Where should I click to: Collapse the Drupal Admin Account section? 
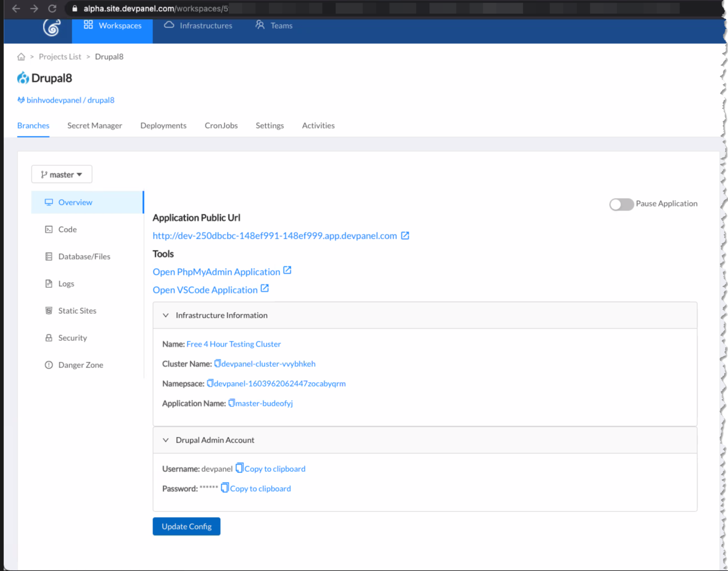tap(166, 440)
